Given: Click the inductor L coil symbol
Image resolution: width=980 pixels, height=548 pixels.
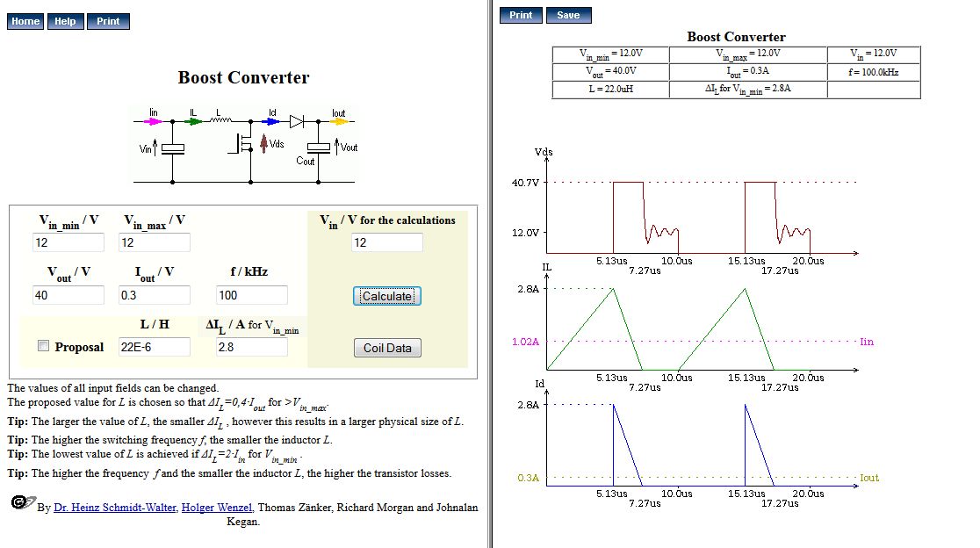Looking at the screenshot, I should (x=220, y=119).
